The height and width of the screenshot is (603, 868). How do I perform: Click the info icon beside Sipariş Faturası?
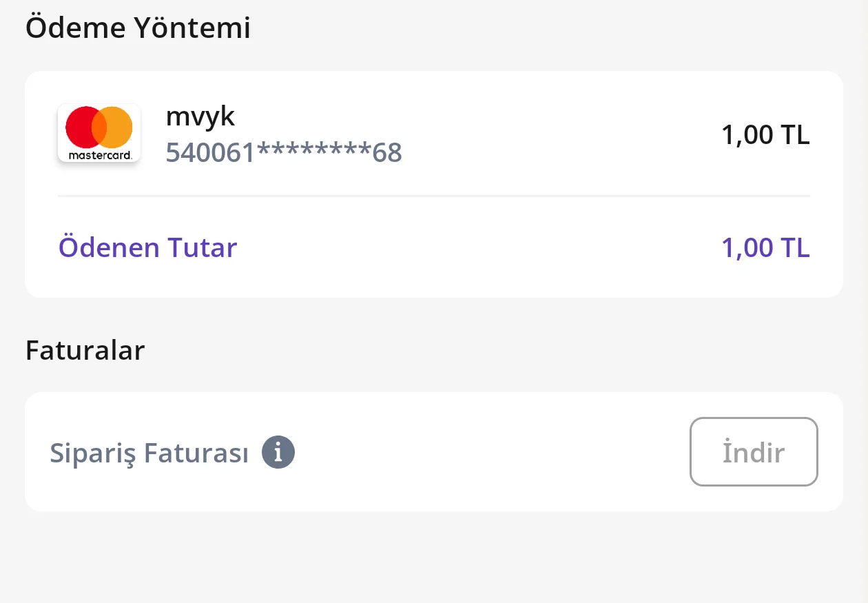pyautogui.click(x=278, y=453)
